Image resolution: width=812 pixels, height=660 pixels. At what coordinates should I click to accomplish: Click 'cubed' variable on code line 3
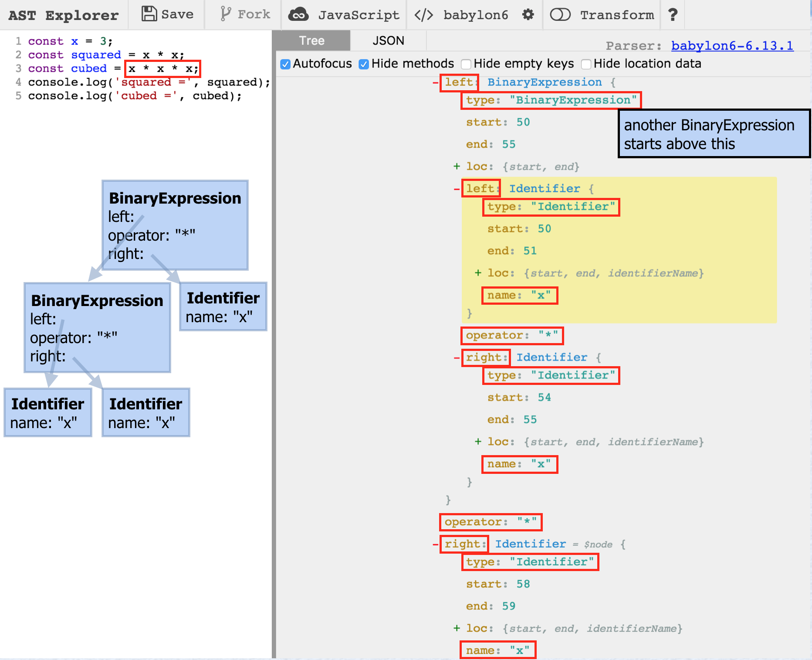click(x=89, y=68)
